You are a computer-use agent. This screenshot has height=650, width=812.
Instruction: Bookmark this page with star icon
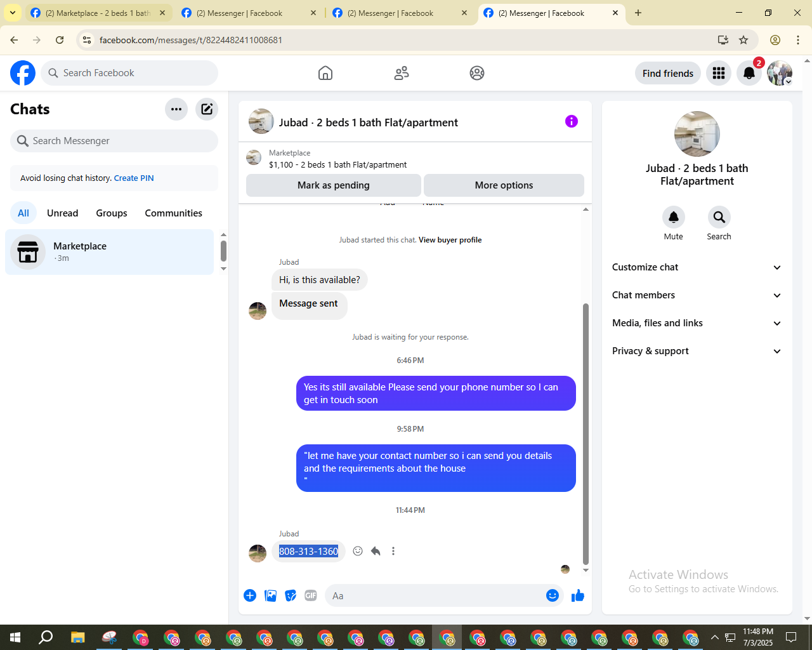click(743, 40)
